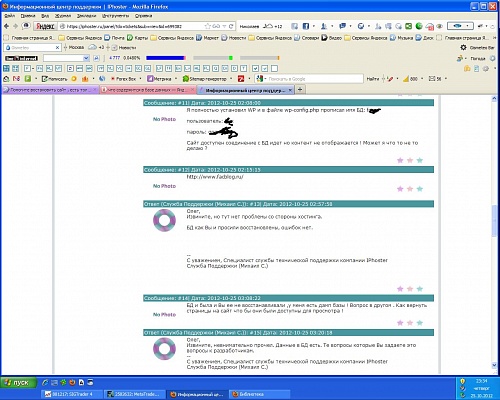Open the Файл menu
The width and height of the screenshot is (500, 400).
tap(9, 16)
